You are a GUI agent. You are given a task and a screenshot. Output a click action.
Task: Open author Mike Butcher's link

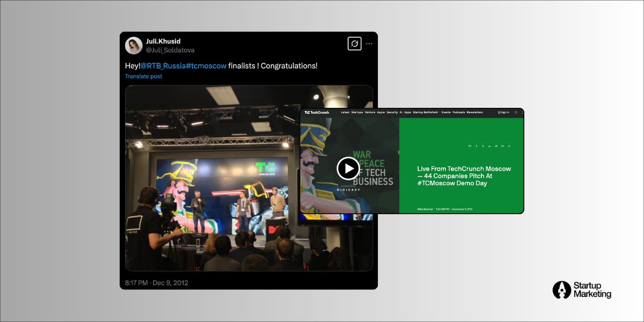425,209
